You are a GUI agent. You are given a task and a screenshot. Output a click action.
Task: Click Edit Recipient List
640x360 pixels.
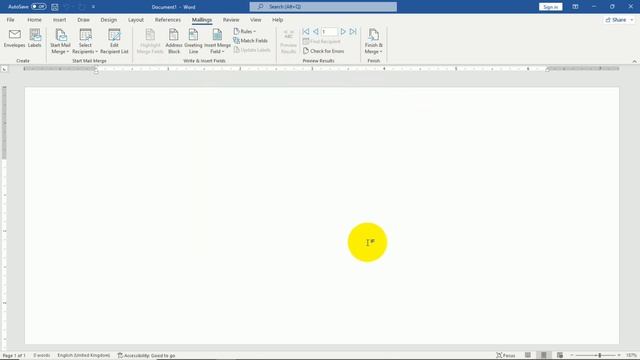[x=114, y=42]
